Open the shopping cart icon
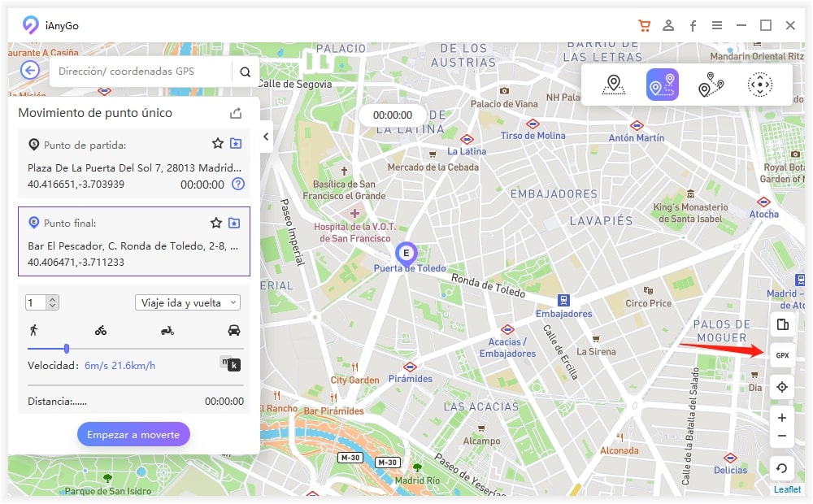The width and height of the screenshot is (813, 504). pos(644,25)
